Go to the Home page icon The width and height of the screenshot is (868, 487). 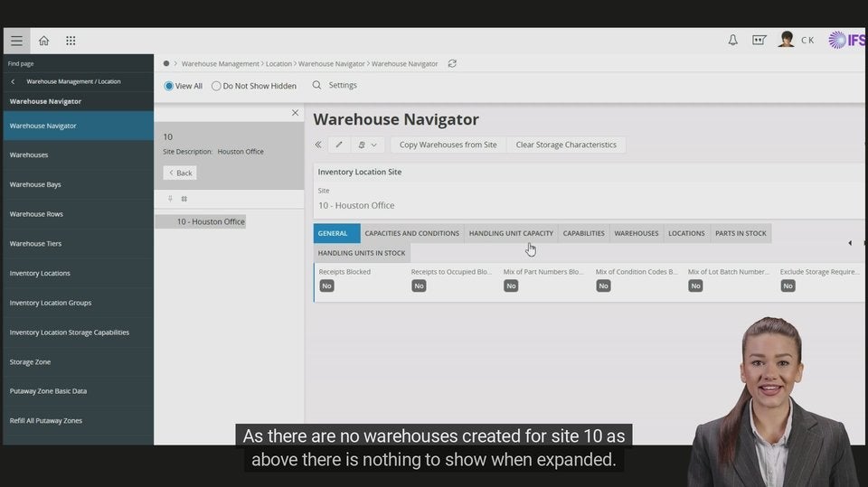pyautogui.click(x=43, y=41)
